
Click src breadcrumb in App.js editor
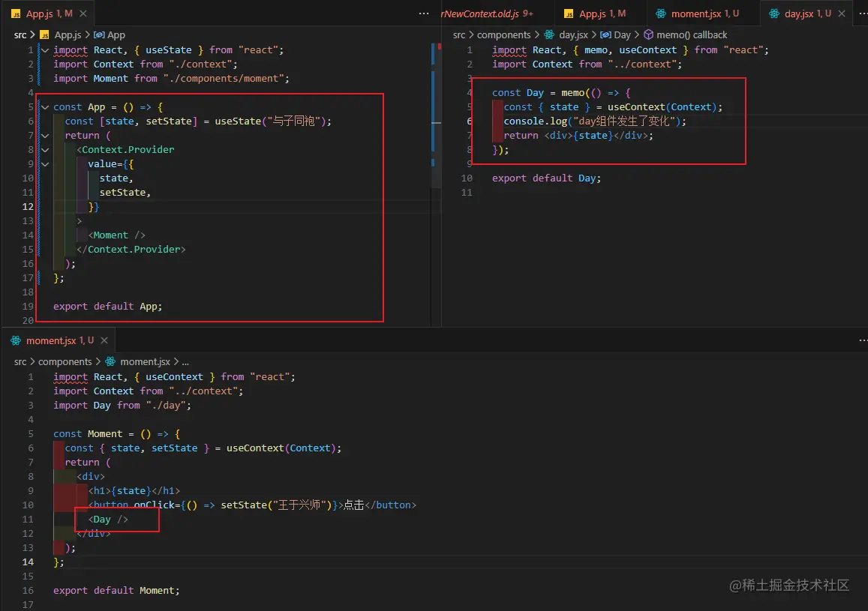tap(20, 34)
